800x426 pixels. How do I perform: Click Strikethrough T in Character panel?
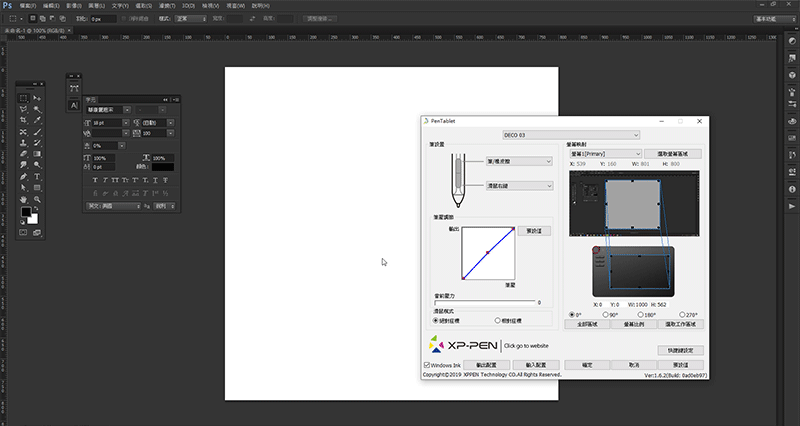(165, 180)
